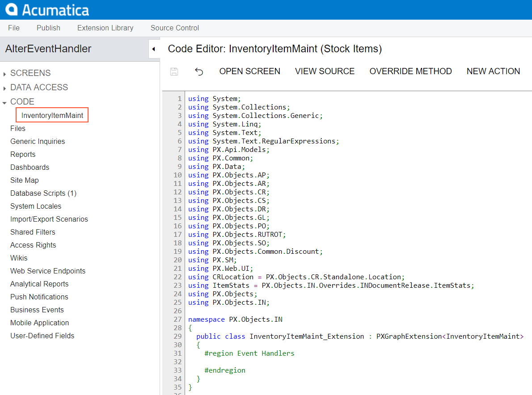532x395 pixels.
Task: Open the Extension Library menu
Action: [105, 28]
